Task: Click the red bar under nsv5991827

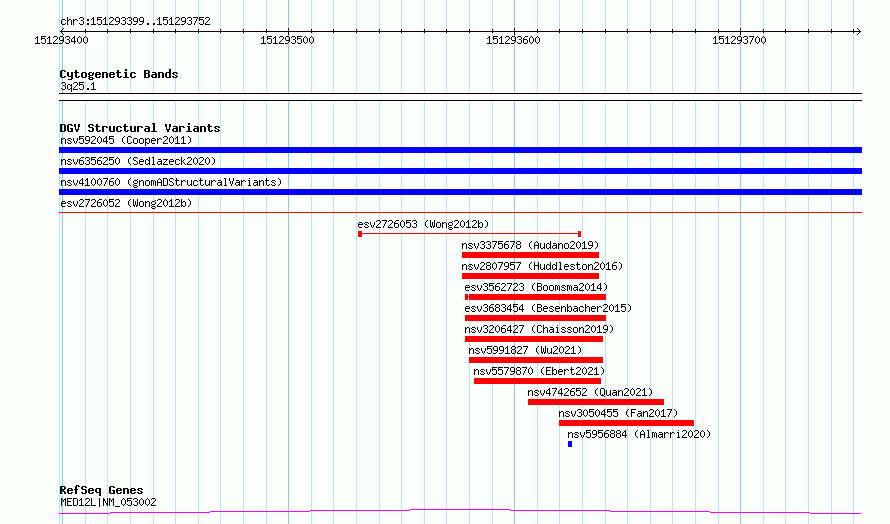Action: pyautogui.click(x=536, y=360)
